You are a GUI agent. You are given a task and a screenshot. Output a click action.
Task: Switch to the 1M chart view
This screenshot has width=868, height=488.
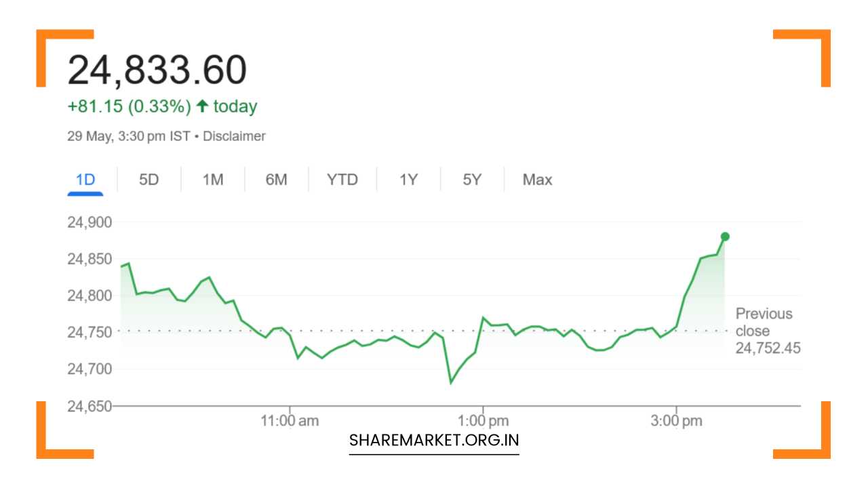212,180
